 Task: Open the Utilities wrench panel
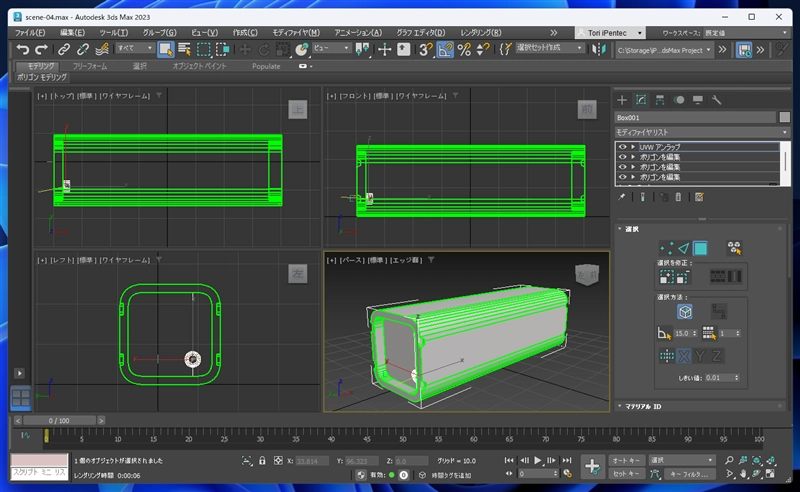pyautogui.click(x=717, y=100)
